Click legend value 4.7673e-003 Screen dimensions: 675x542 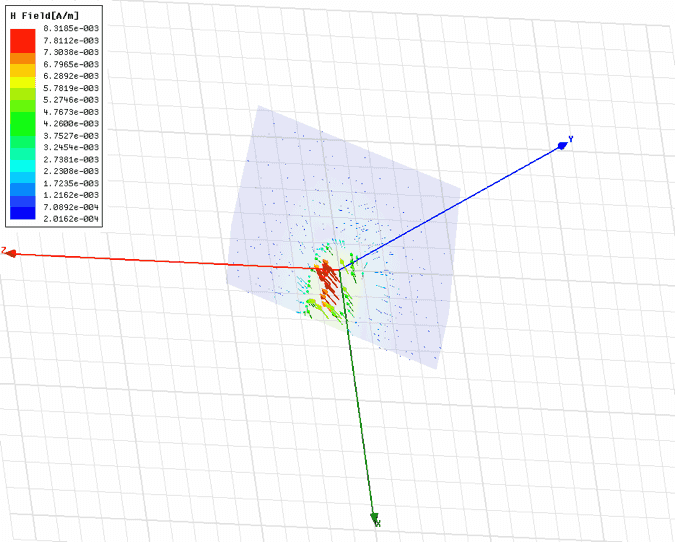[x=71, y=112]
